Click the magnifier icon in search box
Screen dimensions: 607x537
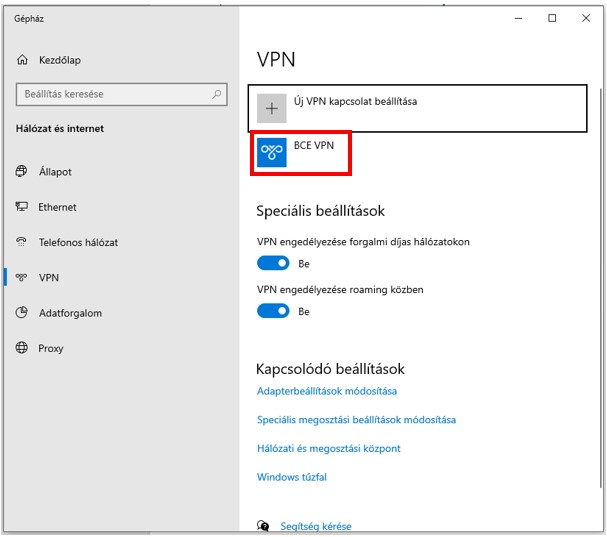[x=217, y=94]
